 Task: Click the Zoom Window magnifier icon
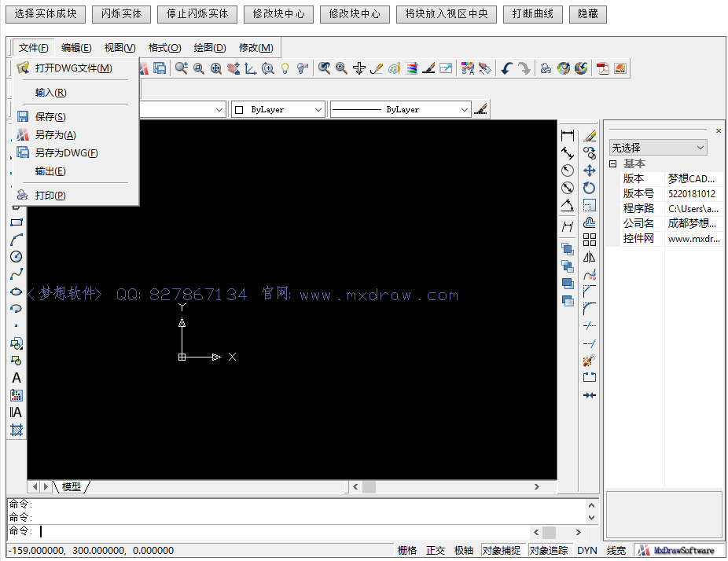(x=200, y=68)
